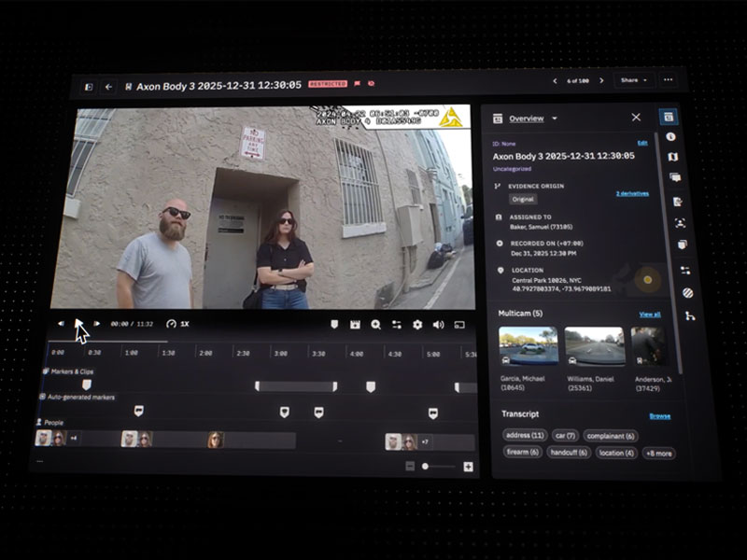Open the three-dot more options menu
Screen dimensions: 747x560
(669, 80)
